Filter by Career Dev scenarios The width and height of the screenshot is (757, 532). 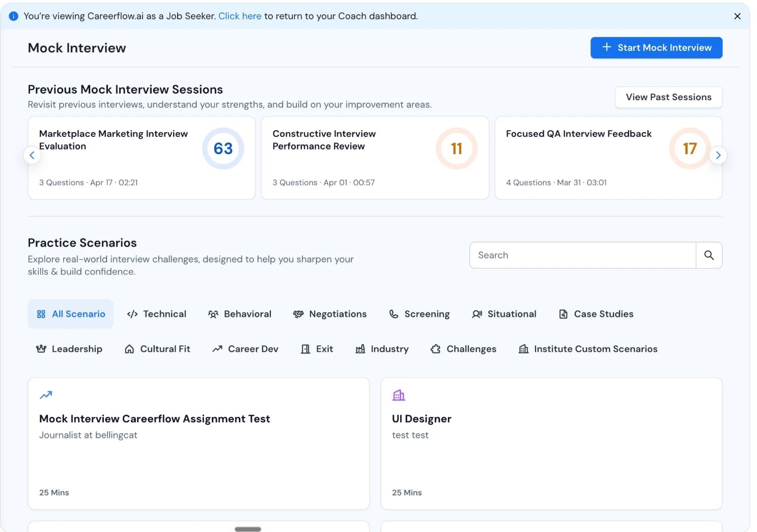(x=245, y=349)
